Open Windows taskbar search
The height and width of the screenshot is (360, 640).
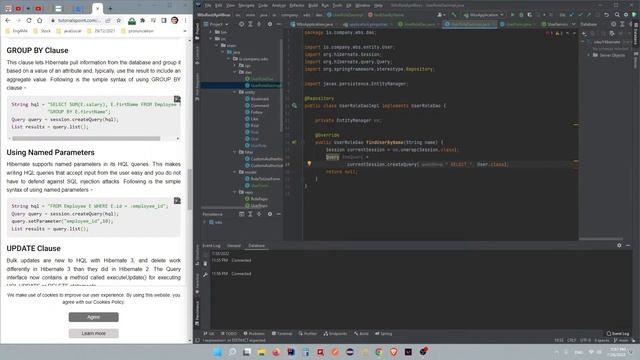pyautogui.click(x=232, y=352)
